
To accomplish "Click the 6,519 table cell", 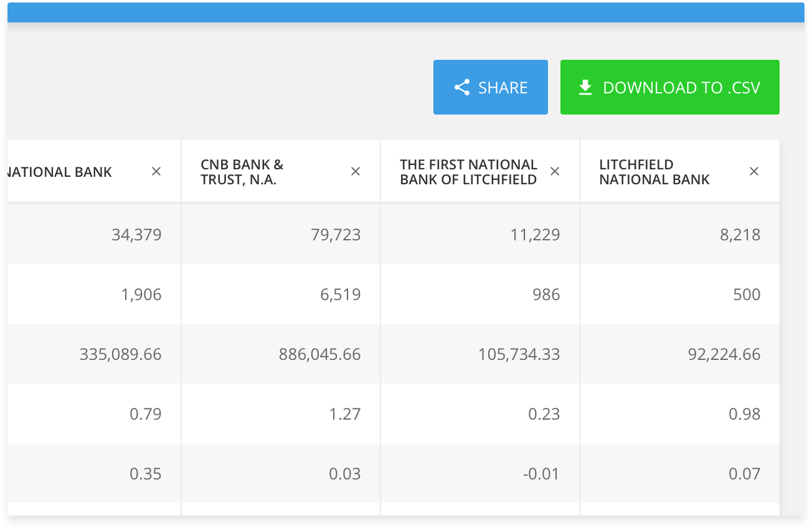I will click(x=341, y=295).
